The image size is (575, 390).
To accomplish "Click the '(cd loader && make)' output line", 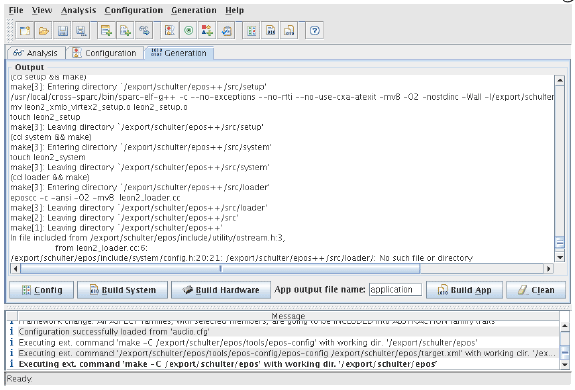I will pyautogui.click(x=50, y=177).
